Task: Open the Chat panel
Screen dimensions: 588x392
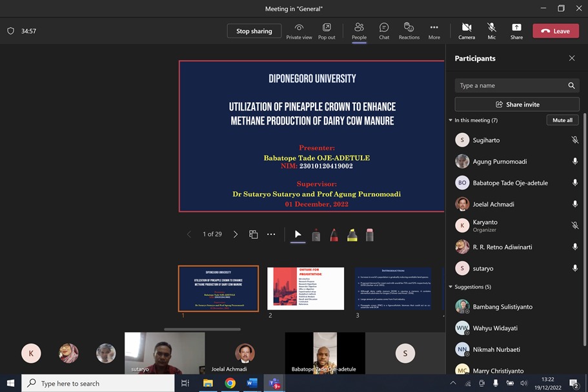Action: (x=384, y=30)
